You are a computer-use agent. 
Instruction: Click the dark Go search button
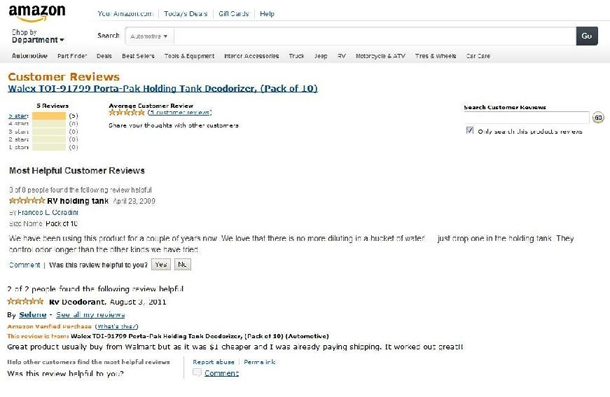point(587,36)
